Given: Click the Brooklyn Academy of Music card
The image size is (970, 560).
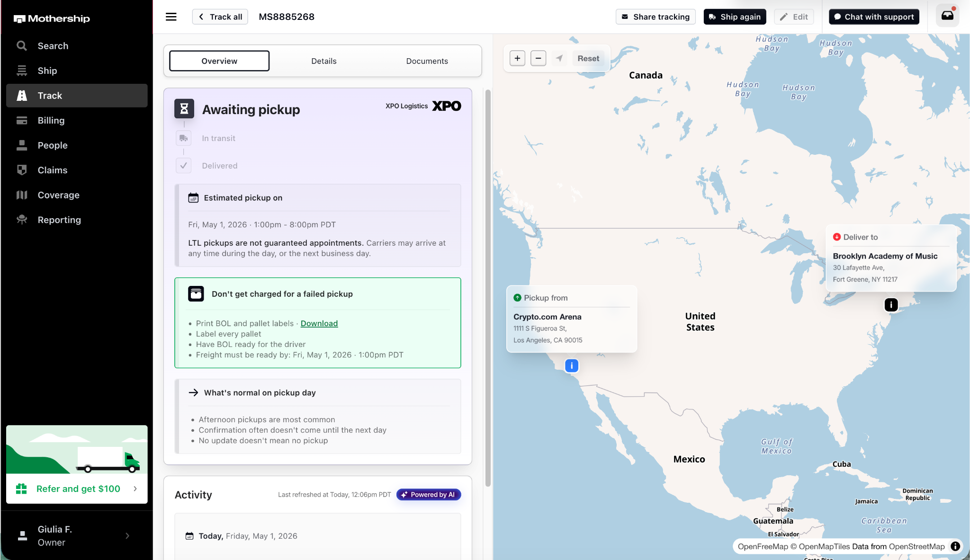Looking at the screenshot, I should pyautogui.click(x=891, y=258).
